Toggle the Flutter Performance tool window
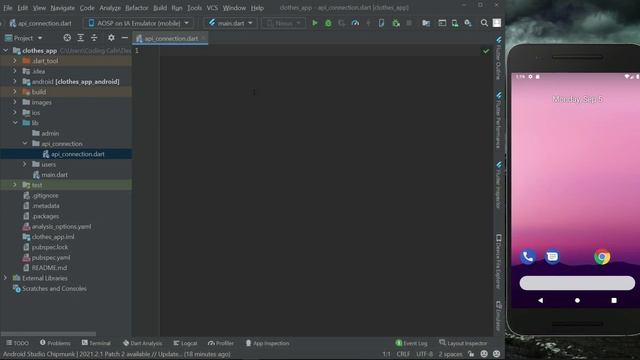This screenshot has height=360, width=640. click(x=498, y=120)
